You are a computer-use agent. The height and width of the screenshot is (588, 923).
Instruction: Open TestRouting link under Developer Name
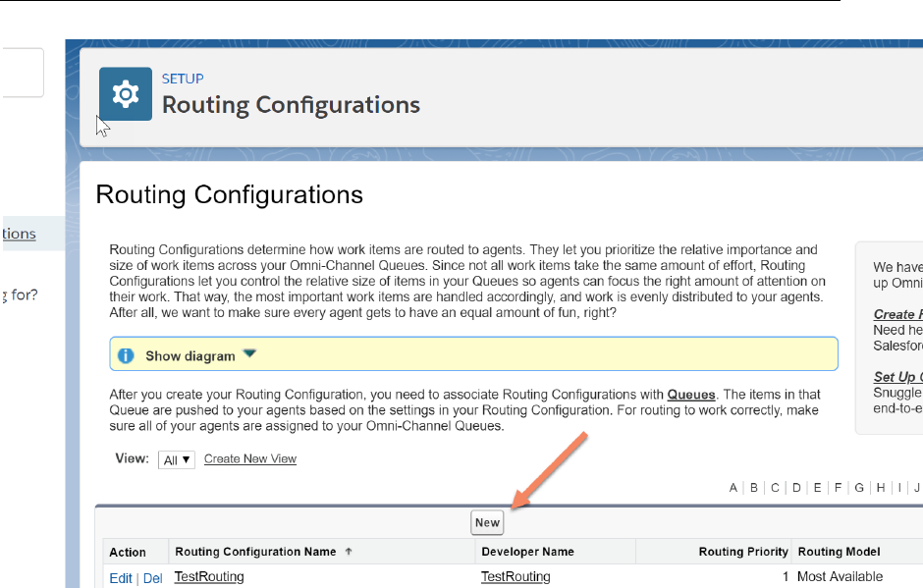516,577
